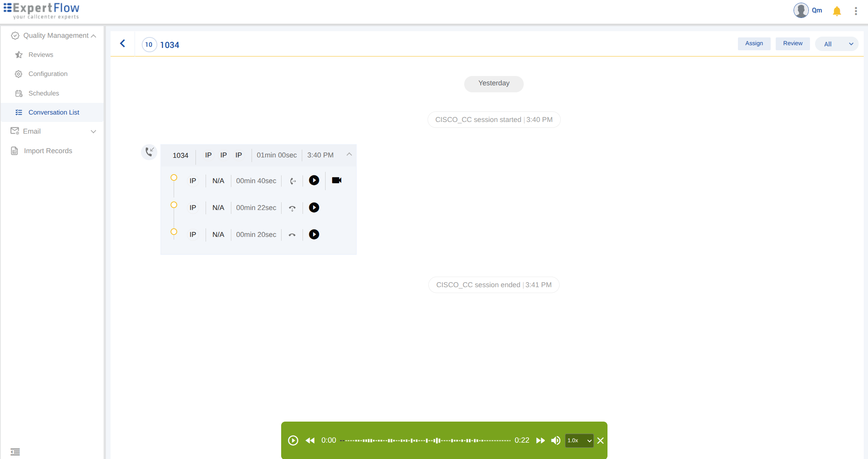The height and width of the screenshot is (459, 868).
Task: Mute the audio player volume
Action: point(556,440)
